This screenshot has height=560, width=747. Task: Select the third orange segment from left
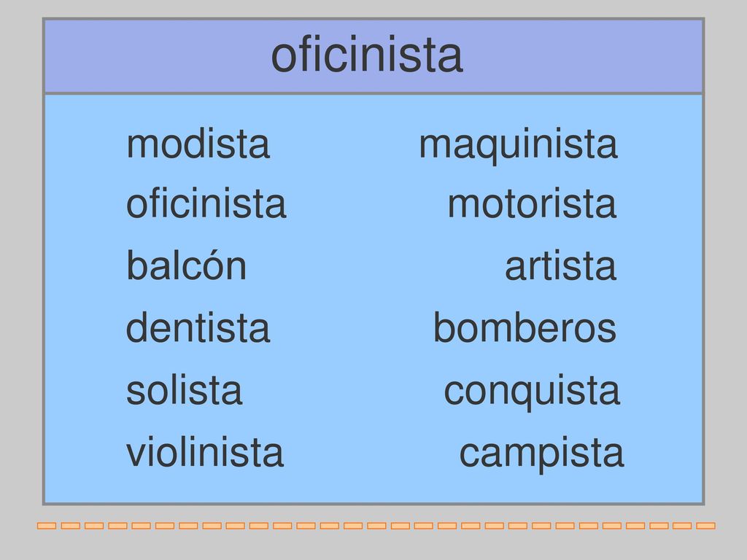coord(94,526)
